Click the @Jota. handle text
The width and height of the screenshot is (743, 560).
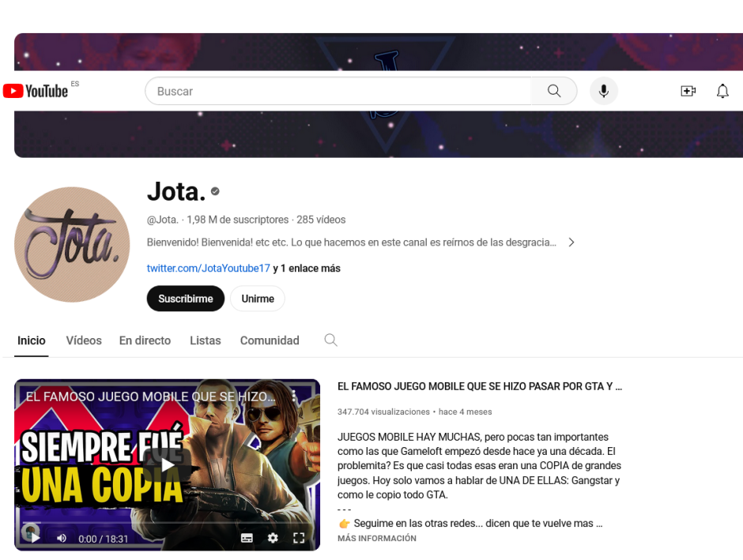coord(163,220)
